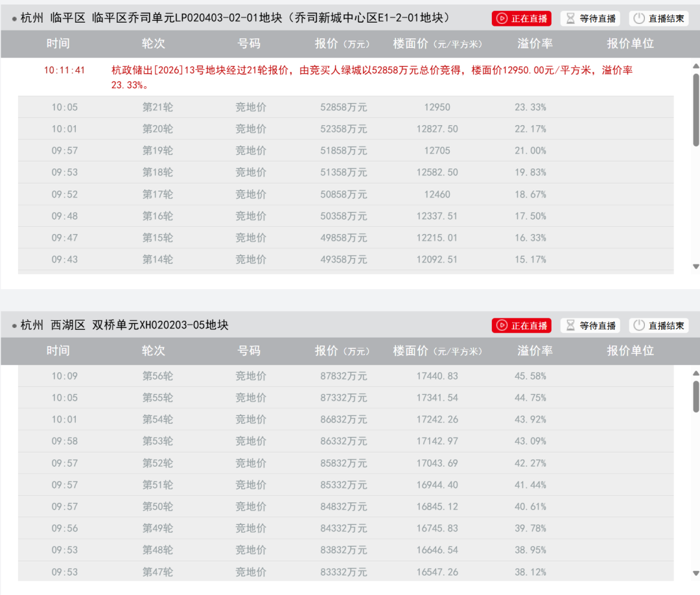This screenshot has height=595, width=700.
Task: Click the 第51轮 round cell
Action: [157, 485]
